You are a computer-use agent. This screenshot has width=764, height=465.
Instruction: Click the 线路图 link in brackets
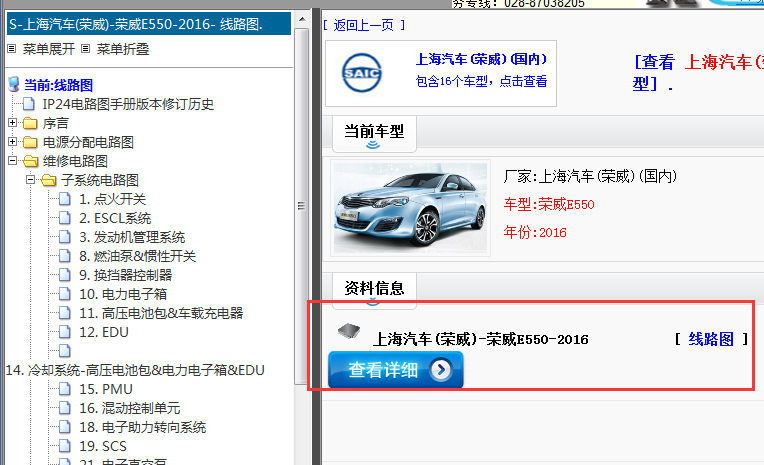(x=711, y=339)
